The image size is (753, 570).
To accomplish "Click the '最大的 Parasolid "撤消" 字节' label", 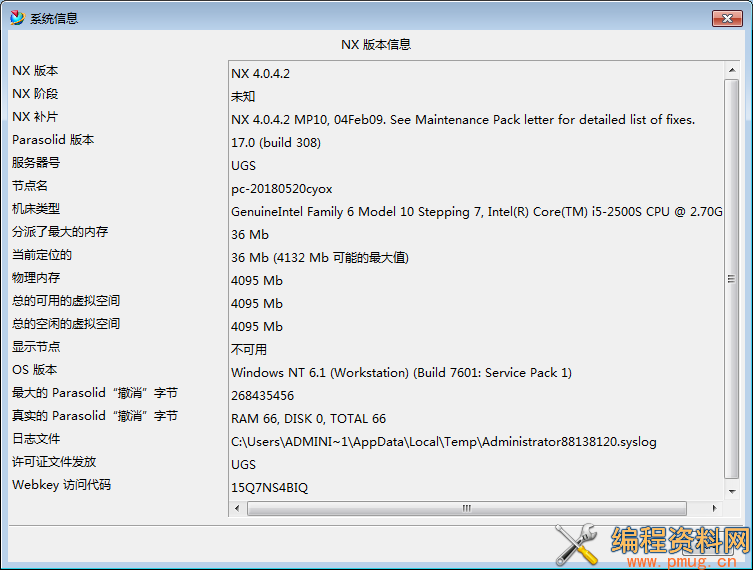I will coord(95,393).
